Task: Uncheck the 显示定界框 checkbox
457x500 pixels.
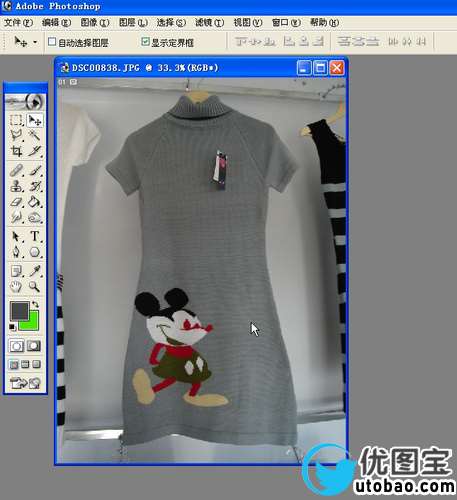Action: click(x=145, y=42)
